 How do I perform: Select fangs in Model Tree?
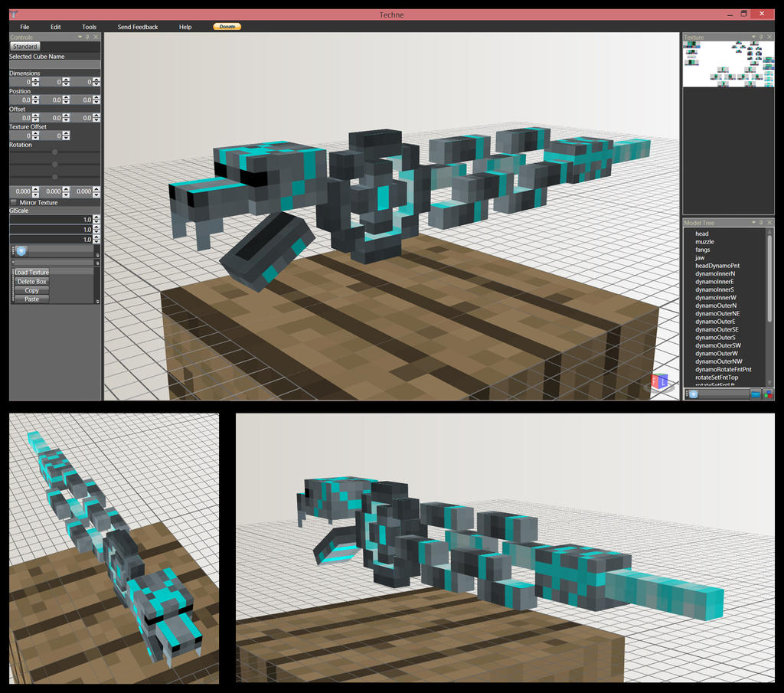point(703,250)
